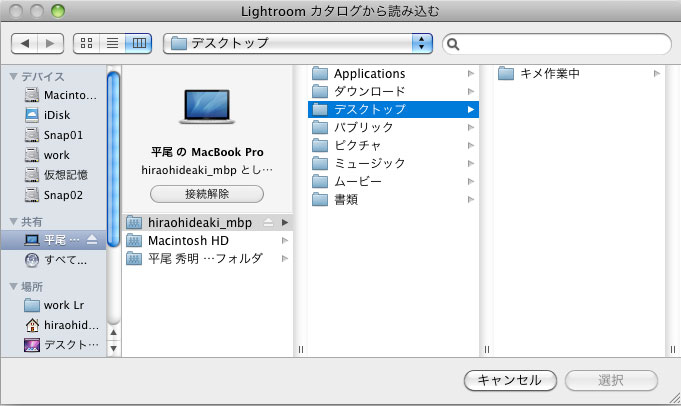
Task: Click the キャンセル button
Action: pos(510,380)
